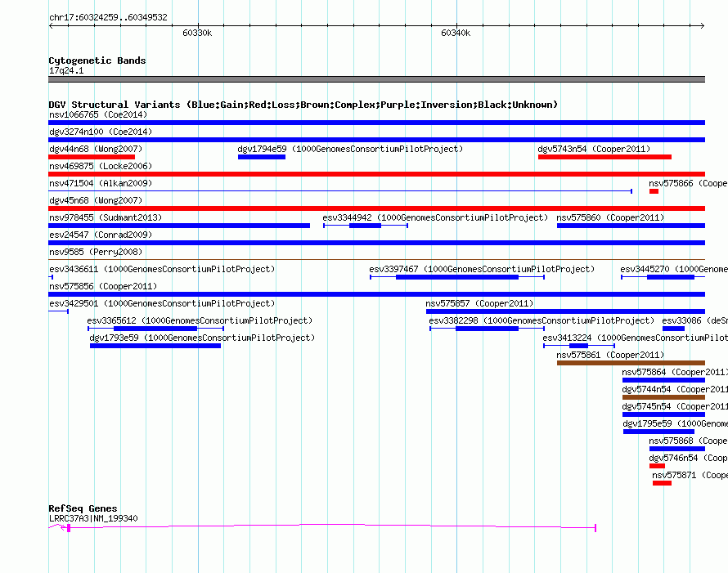The image size is (728, 573).
Task: Click the dgv44n68 (Wong2007) red loss bar
Action: tap(92, 157)
